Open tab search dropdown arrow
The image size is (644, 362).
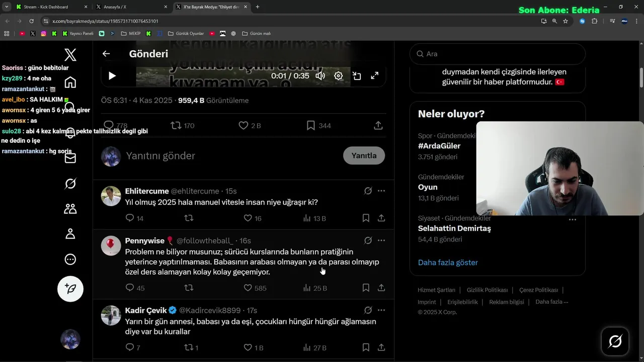pos(6,7)
